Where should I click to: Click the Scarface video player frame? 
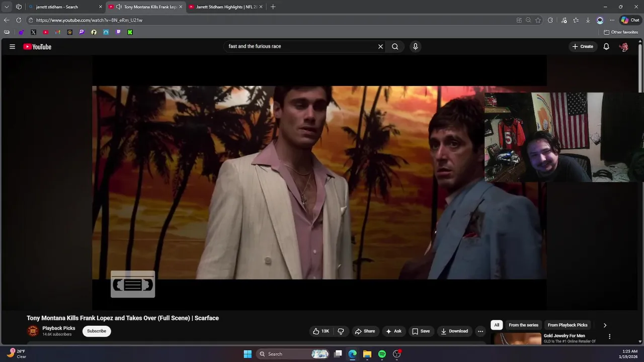point(319,183)
